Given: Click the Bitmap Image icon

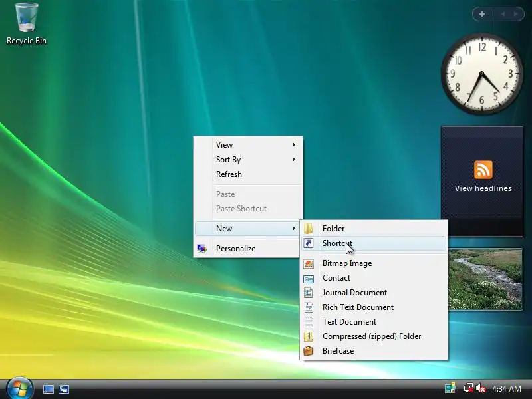Looking at the screenshot, I should [x=309, y=263].
